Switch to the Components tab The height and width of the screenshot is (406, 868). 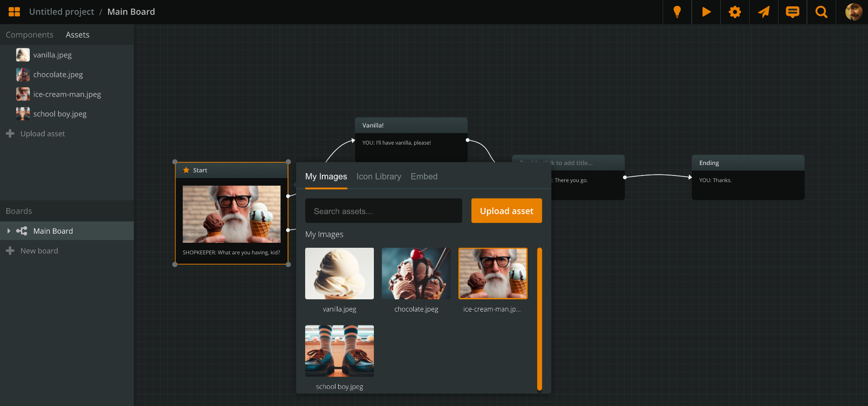[x=29, y=35]
